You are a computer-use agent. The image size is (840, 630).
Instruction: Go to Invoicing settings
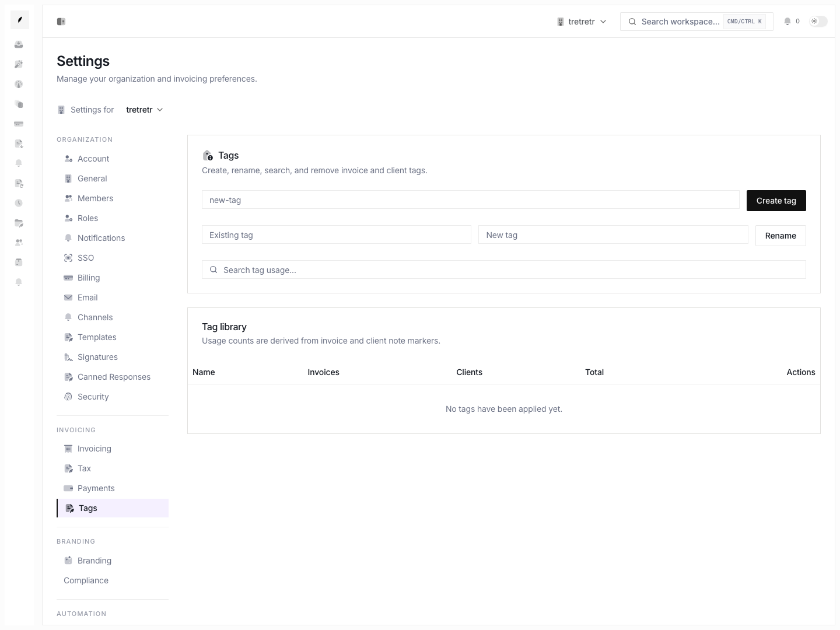(x=113, y=449)
